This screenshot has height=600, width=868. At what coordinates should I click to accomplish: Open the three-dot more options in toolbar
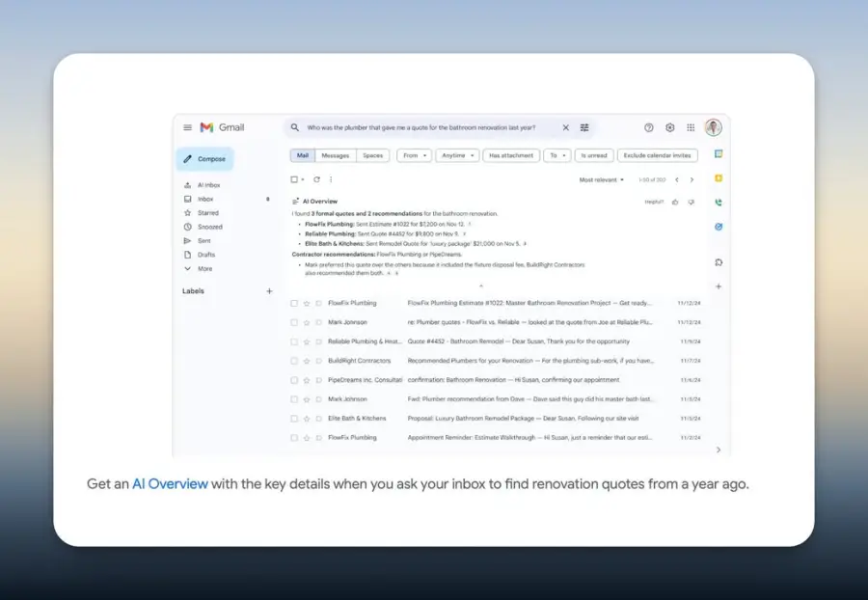(331, 179)
